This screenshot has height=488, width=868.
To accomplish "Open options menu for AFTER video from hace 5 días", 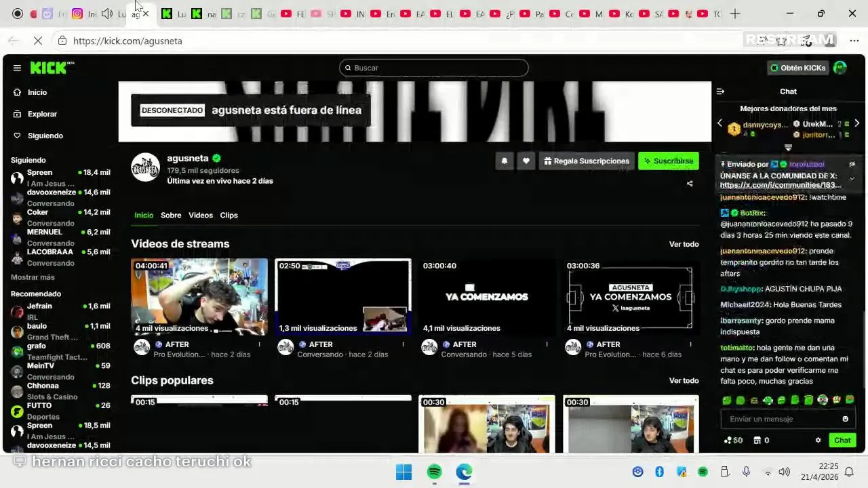I will (547, 344).
